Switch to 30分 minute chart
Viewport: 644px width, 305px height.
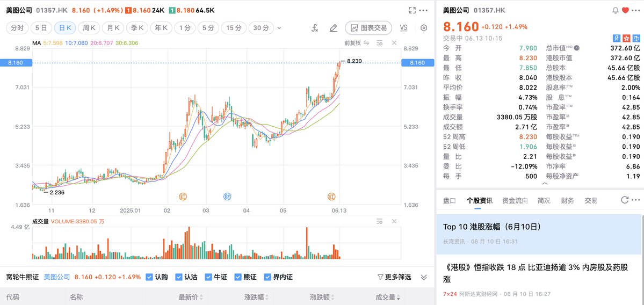[x=261, y=28]
